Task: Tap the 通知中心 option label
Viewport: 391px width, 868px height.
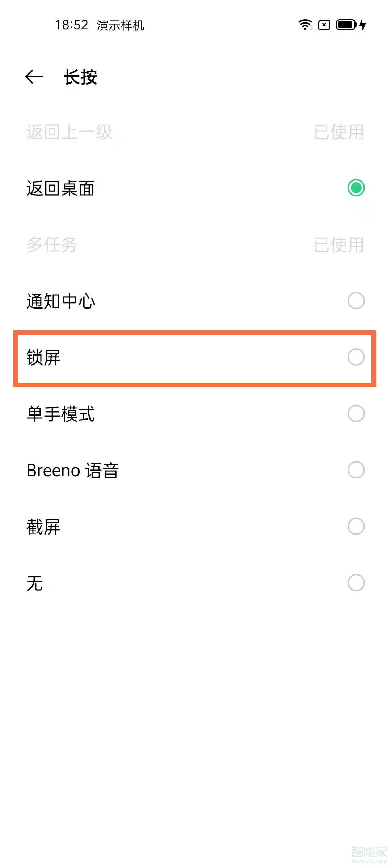Action: [x=61, y=301]
